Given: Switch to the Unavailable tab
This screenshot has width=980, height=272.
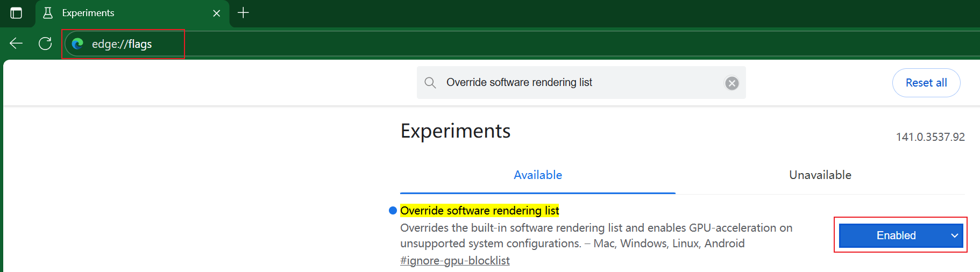Looking at the screenshot, I should (x=820, y=175).
